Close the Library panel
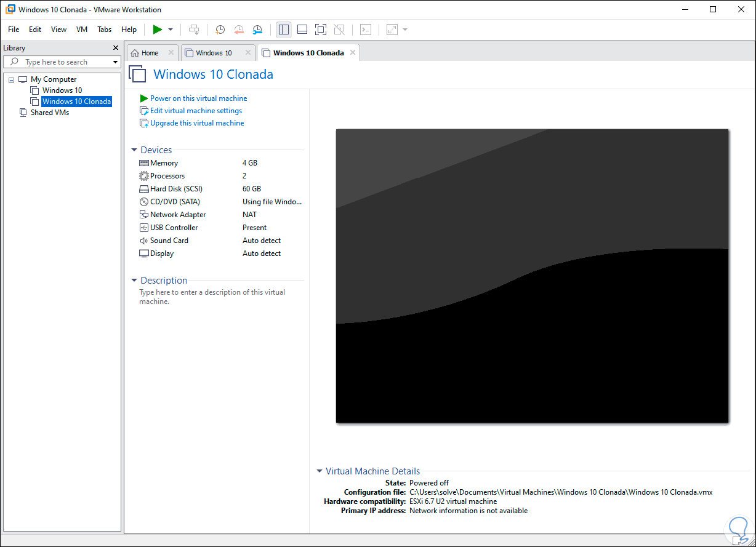This screenshot has height=547, width=756. click(x=116, y=48)
